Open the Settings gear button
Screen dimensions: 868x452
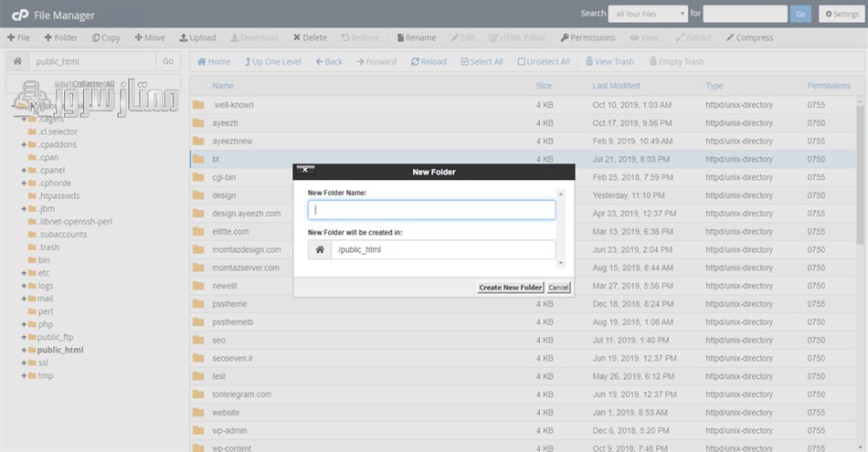coord(842,14)
